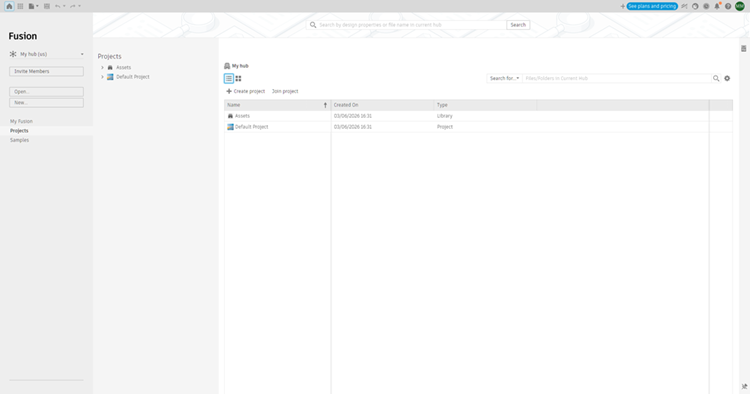Image resolution: width=750 pixels, height=394 pixels.
Task: Sort by Created On column header
Action: [382, 105]
